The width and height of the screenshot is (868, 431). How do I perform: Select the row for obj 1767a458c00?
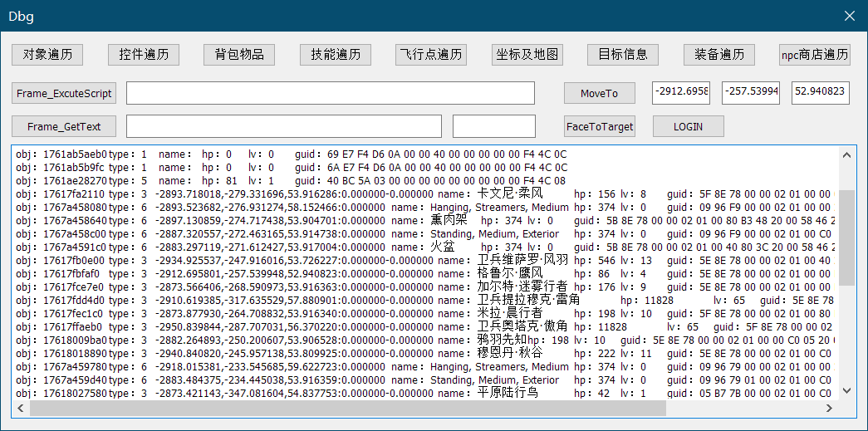point(425,234)
